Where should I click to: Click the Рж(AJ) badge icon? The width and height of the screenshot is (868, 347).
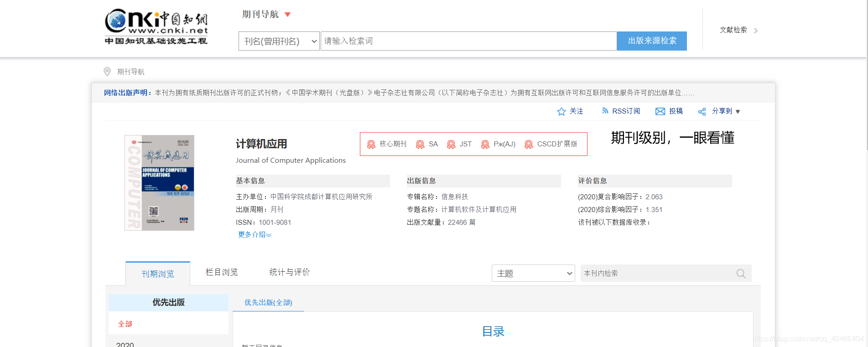point(485,145)
